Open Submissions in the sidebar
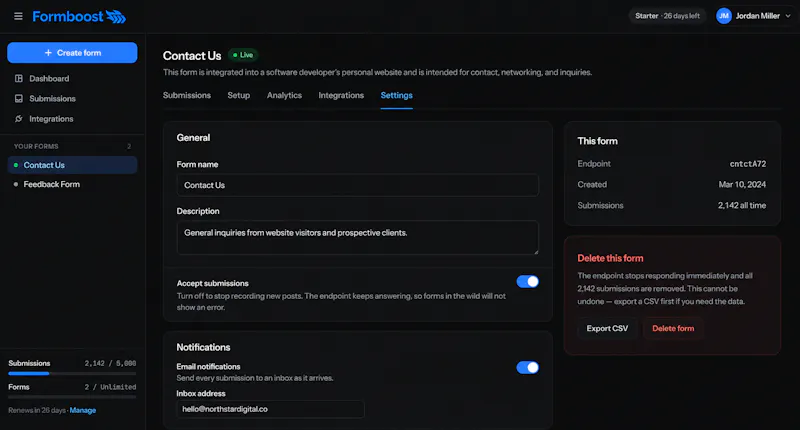800x430 pixels. (72, 98)
